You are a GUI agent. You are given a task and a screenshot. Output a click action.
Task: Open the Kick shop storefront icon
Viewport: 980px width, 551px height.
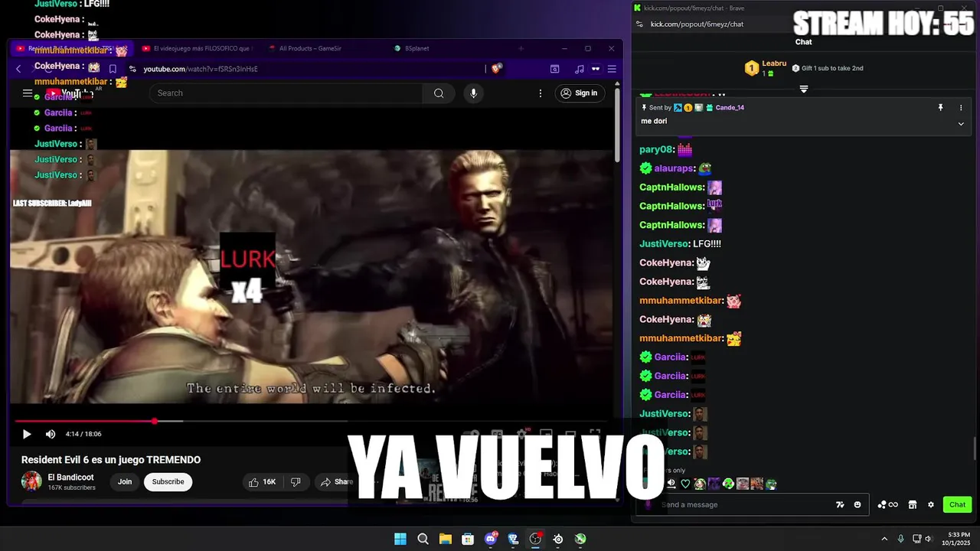point(913,504)
